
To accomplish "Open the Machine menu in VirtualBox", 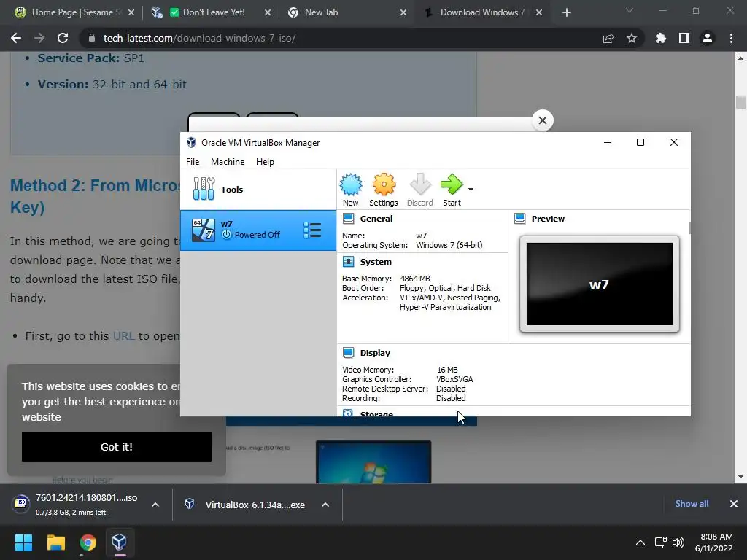I will click(228, 162).
